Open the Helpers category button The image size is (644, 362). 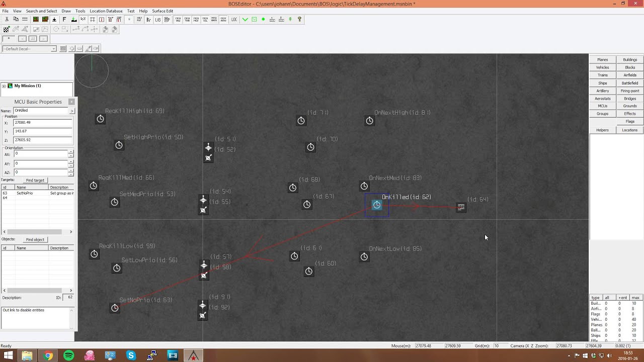tap(603, 130)
